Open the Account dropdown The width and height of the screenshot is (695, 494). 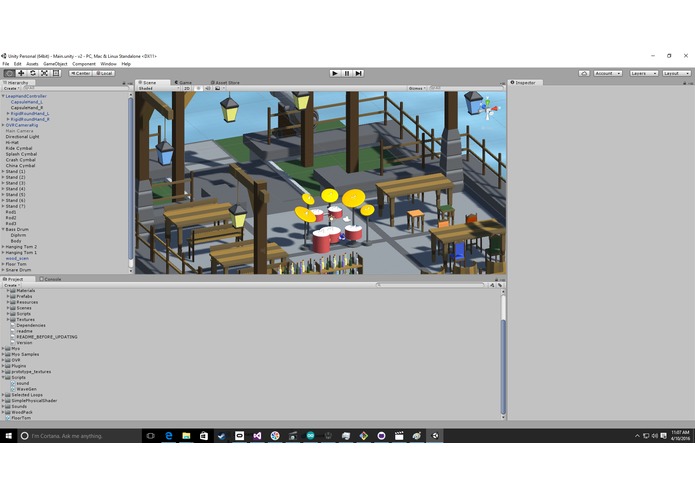pos(608,73)
